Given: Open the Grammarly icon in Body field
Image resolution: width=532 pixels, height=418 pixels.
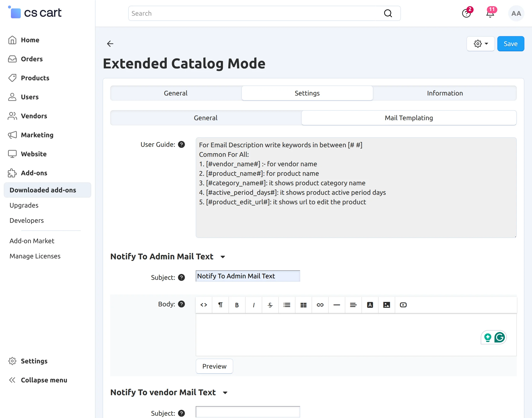Looking at the screenshot, I should [499, 337].
